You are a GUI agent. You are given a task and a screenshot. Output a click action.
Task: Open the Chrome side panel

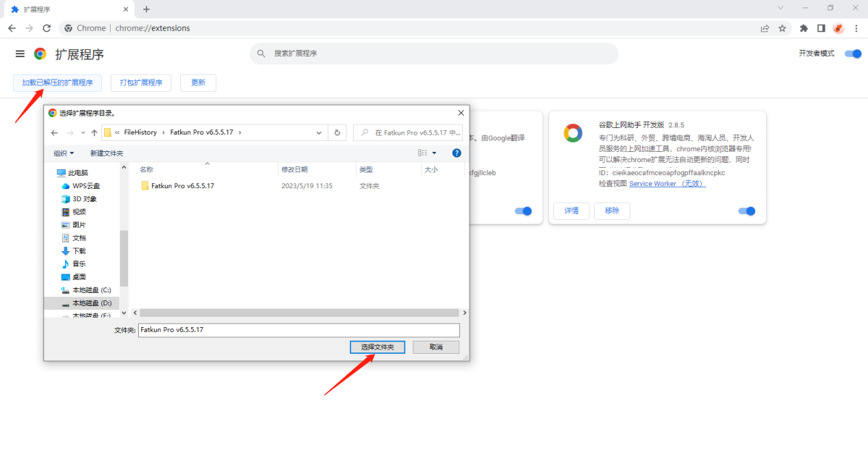[x=821, y=28]
